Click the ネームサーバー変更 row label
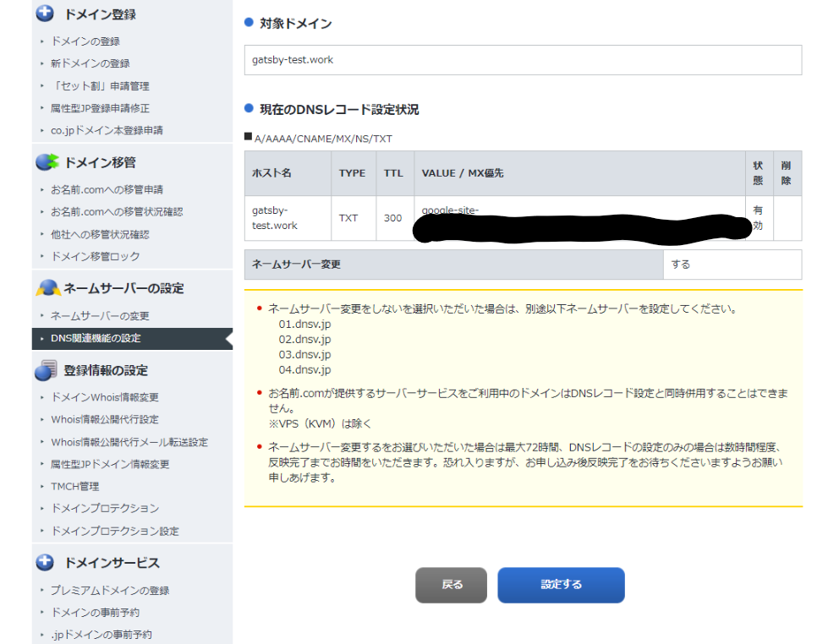The width and height of the screenshot is (828, 644). pyautogui.click(x=296, y=265)
